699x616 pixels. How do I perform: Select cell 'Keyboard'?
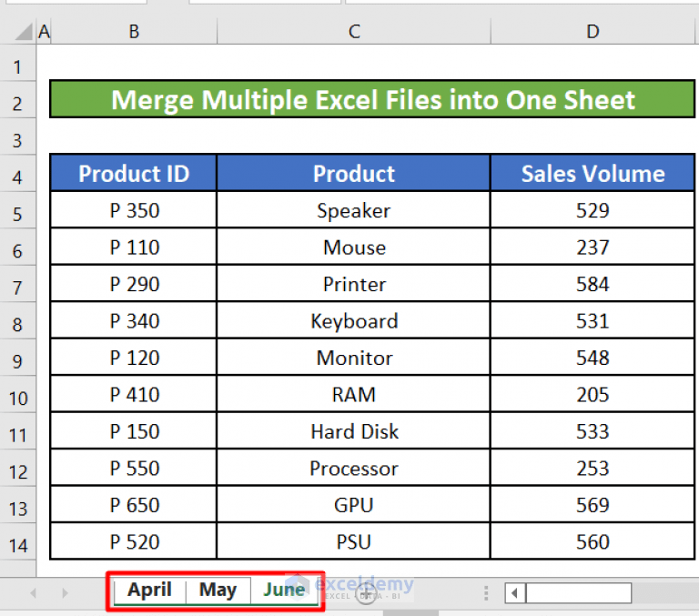[353, 321]
